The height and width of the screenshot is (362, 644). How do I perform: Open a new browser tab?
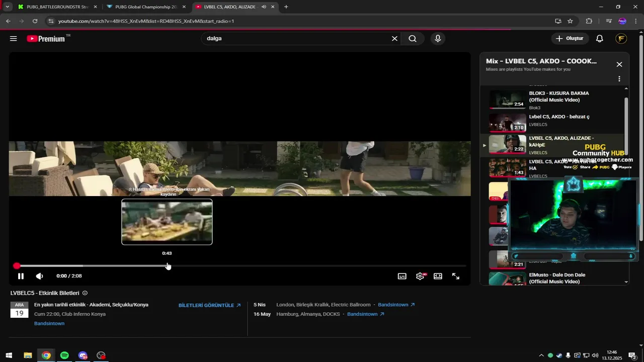pyautogui.click(x=286, y=7)
